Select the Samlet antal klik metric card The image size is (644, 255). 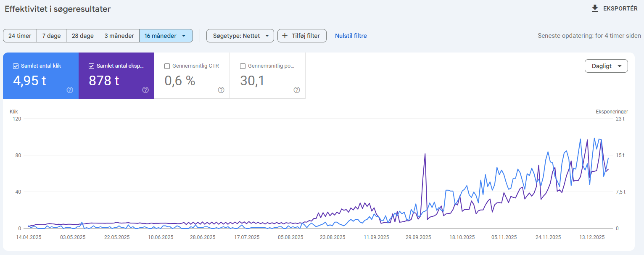pyautogui.click(x=40, y=76)
